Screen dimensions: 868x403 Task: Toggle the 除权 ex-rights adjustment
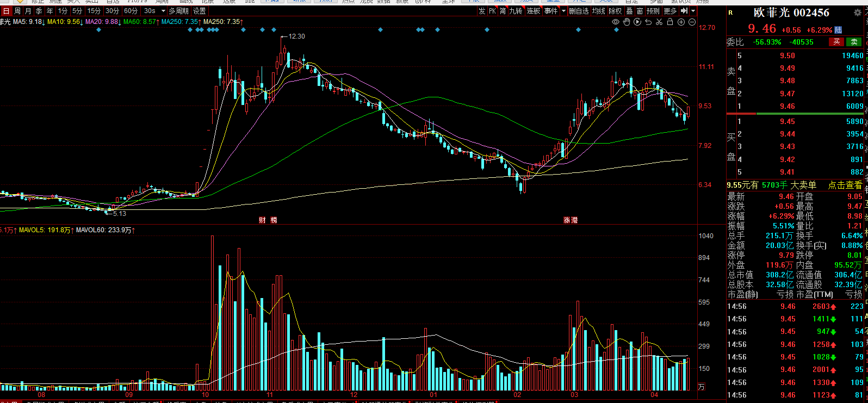615,11
